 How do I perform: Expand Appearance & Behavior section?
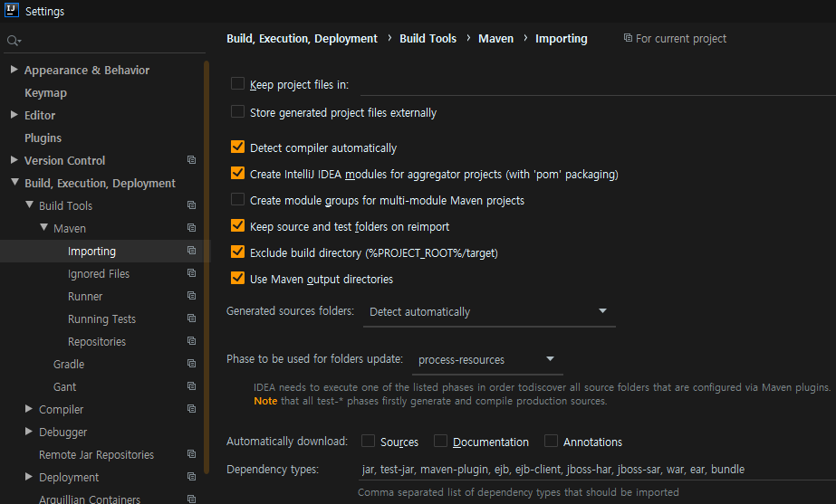(14, 70)
